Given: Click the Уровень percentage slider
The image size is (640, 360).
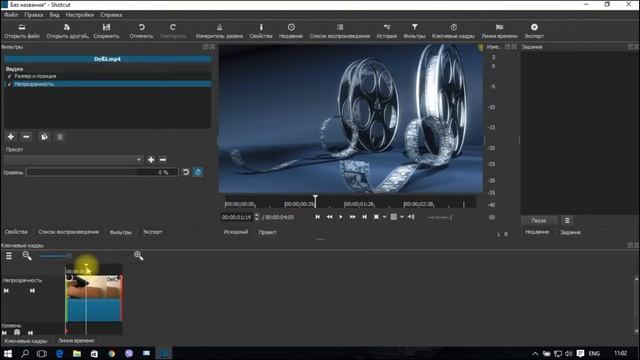Looking at the screenshot, I should [x=102, y=172].
